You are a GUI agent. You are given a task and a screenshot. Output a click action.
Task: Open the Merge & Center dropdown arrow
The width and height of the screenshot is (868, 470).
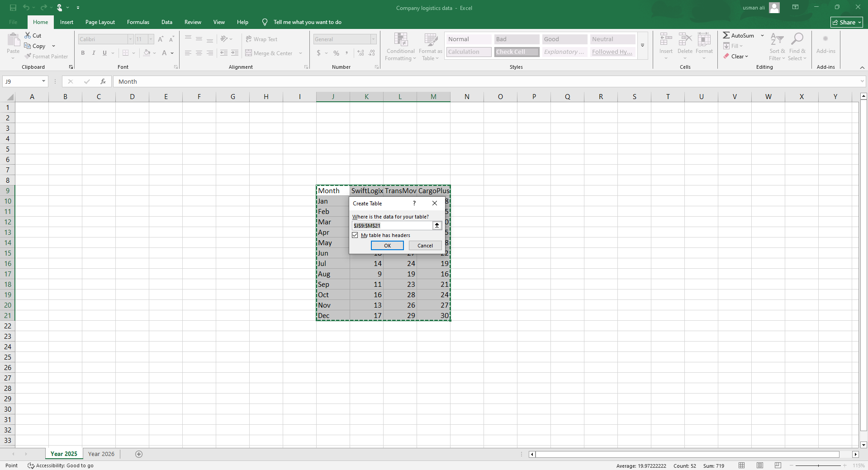tap(300, 53)
